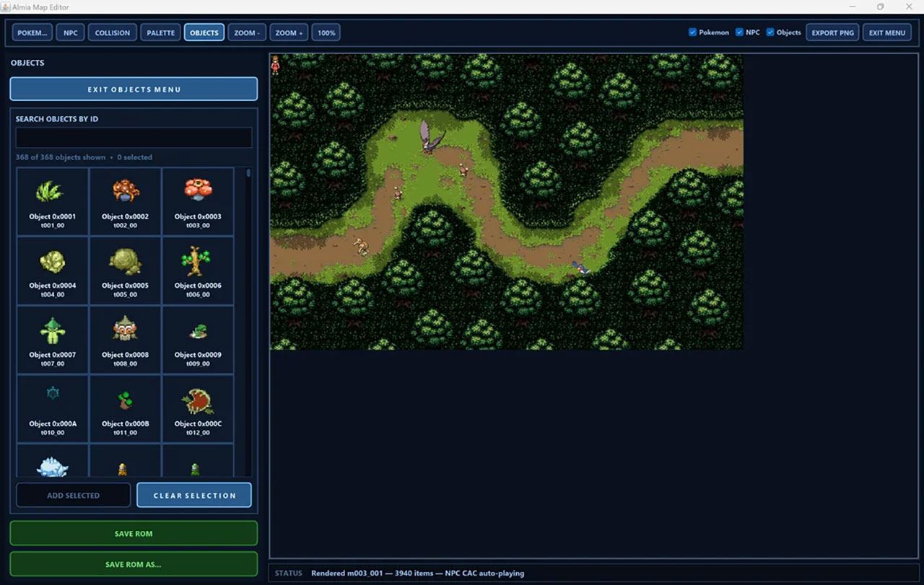Viewport: 924px width, 585px height.
Task: Click the ZOOM + button
Action: click(289, 32)
